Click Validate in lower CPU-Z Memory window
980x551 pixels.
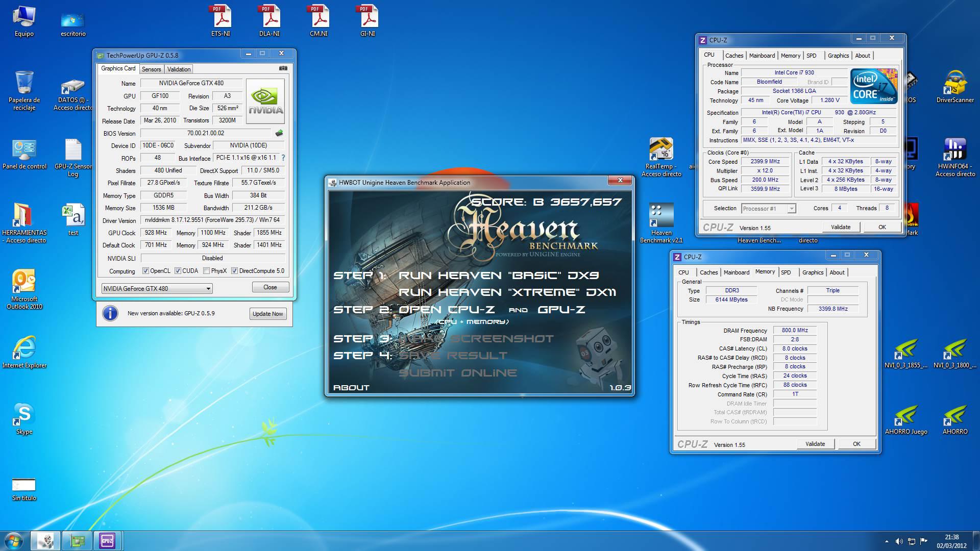tap(815, 444)
